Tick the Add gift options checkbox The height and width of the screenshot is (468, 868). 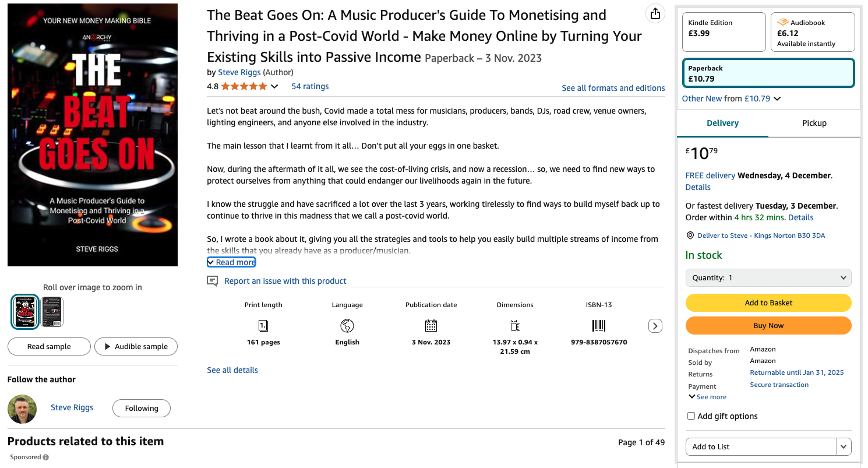click(691, 416)
